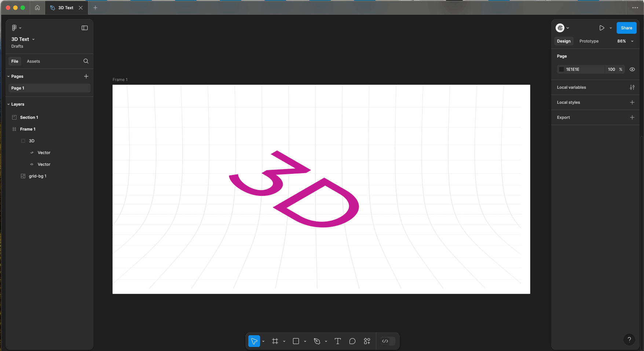Viewport: 644px width, 351px height.
Task: Select the Rectangle shape tool
Action: [x=296, y=341]
